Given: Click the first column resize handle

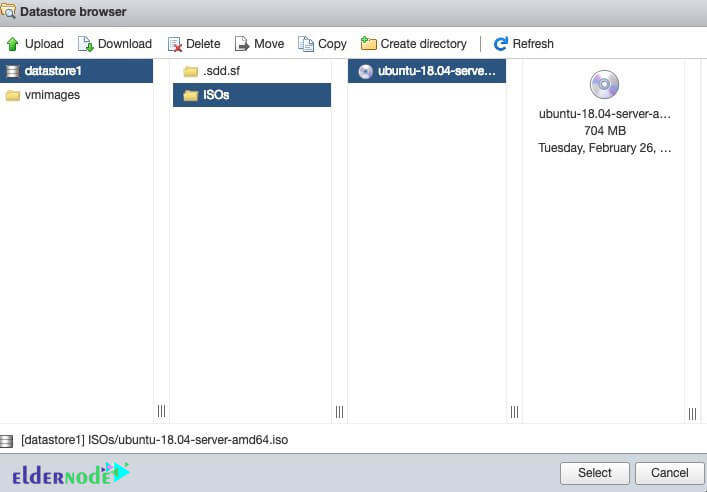Looking at the screenshot, I should pyautogui.click(x=161, y=411).
